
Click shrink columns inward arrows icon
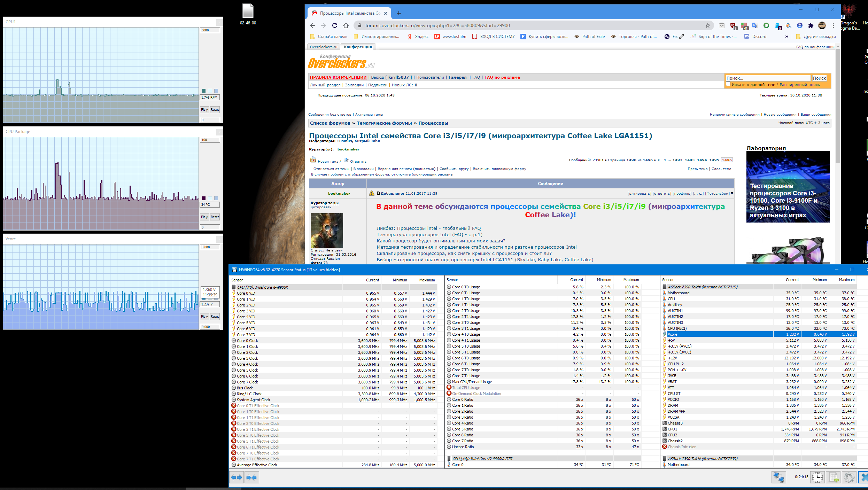coord(251,477)
